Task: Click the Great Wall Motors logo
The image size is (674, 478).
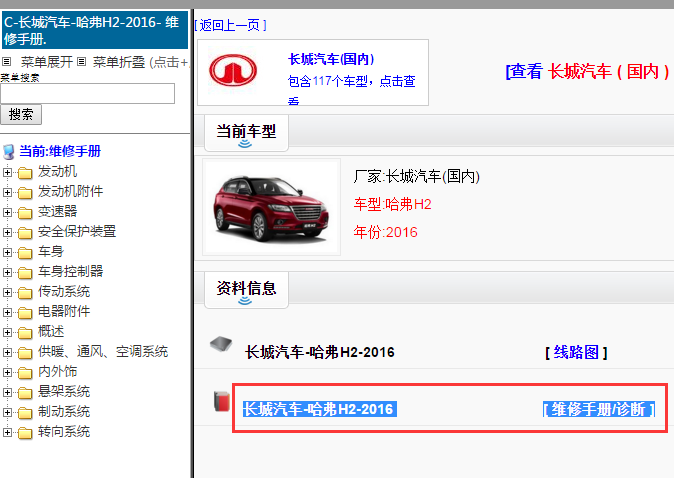Action: 233,70
